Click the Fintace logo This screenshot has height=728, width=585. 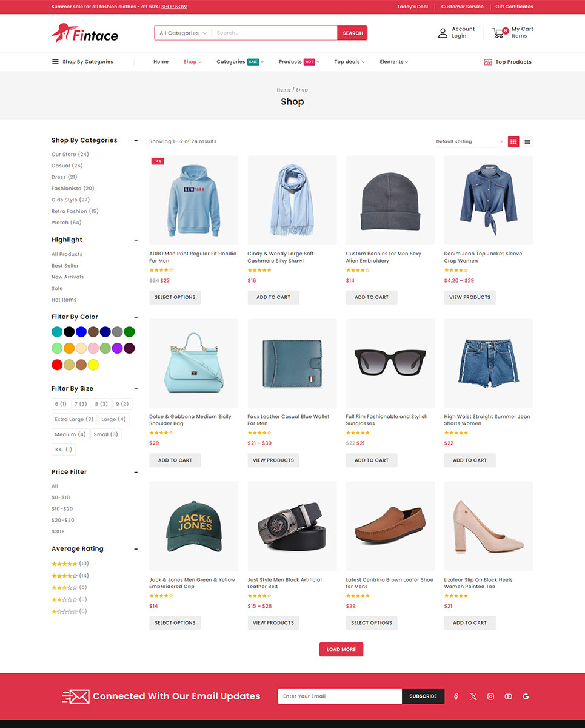click(x=85, y=33)
